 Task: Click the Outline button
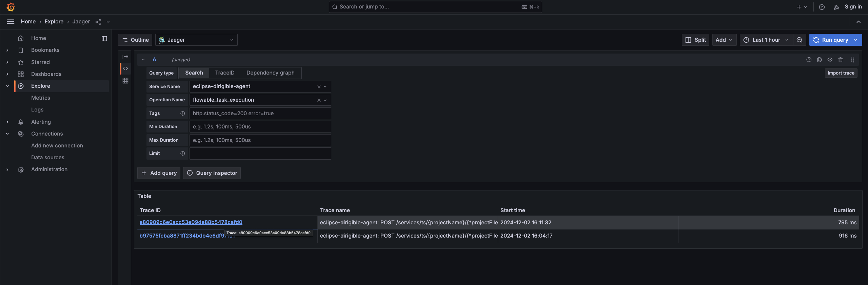(x=135, y=40)
